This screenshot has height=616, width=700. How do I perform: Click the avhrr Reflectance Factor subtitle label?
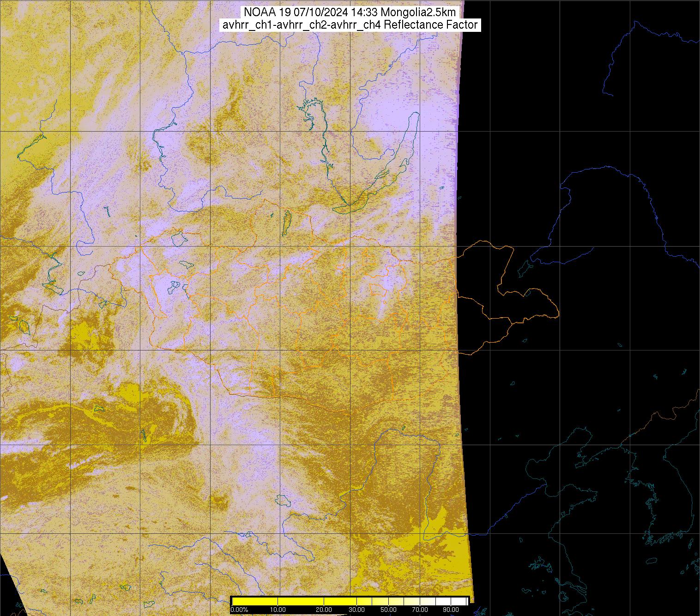[350, 25]
